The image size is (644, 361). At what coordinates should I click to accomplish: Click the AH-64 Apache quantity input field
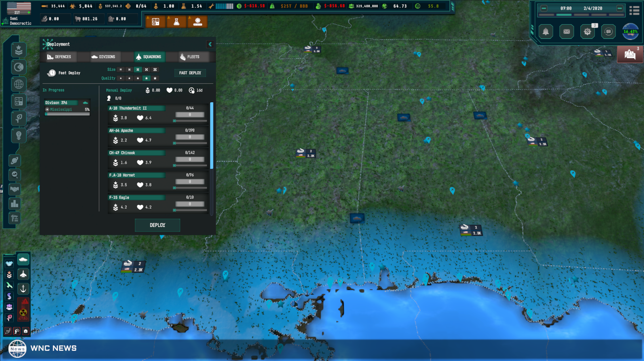click(190, 137)
